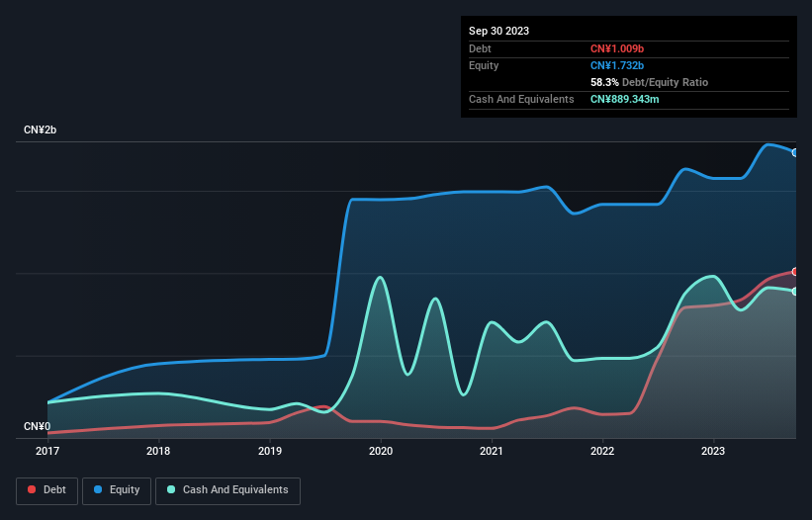
Task: Click the blue dot in Equity legend
Action: click(99, 490)
